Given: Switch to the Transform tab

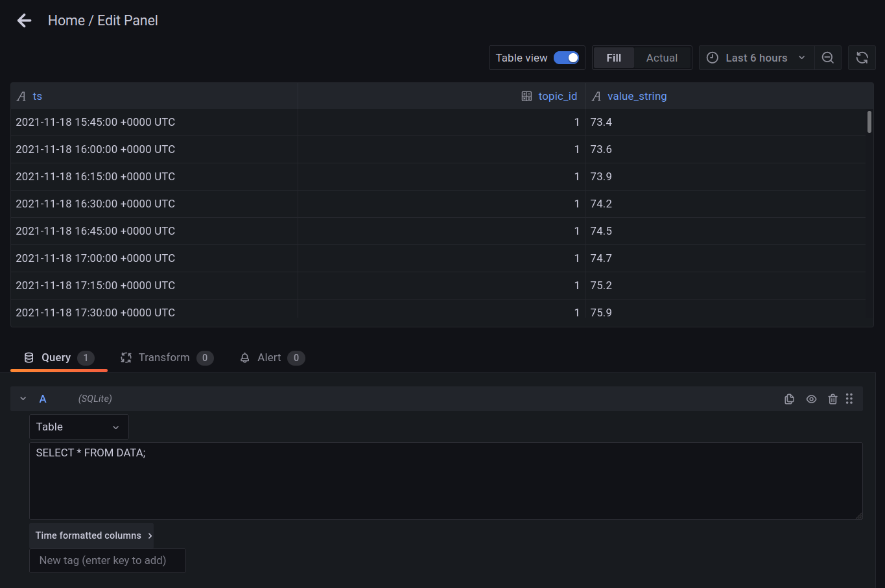Looking at the screenshot, I should coord(167,358).
